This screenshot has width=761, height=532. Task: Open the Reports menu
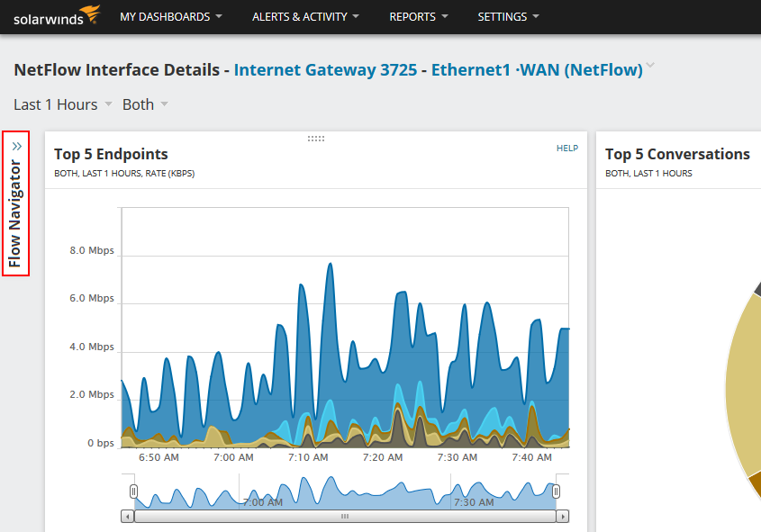(x=419, y=17)
